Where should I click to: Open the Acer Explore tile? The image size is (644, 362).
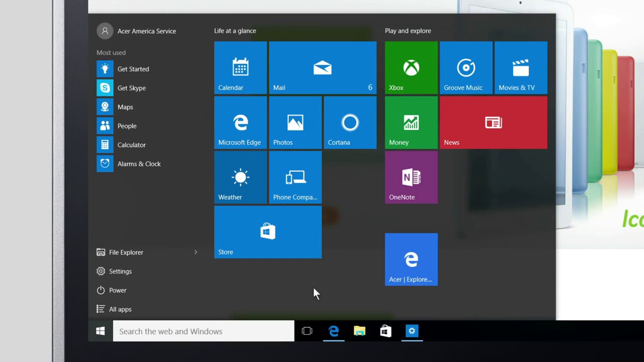pyautogui.click(x=411, y=259)
